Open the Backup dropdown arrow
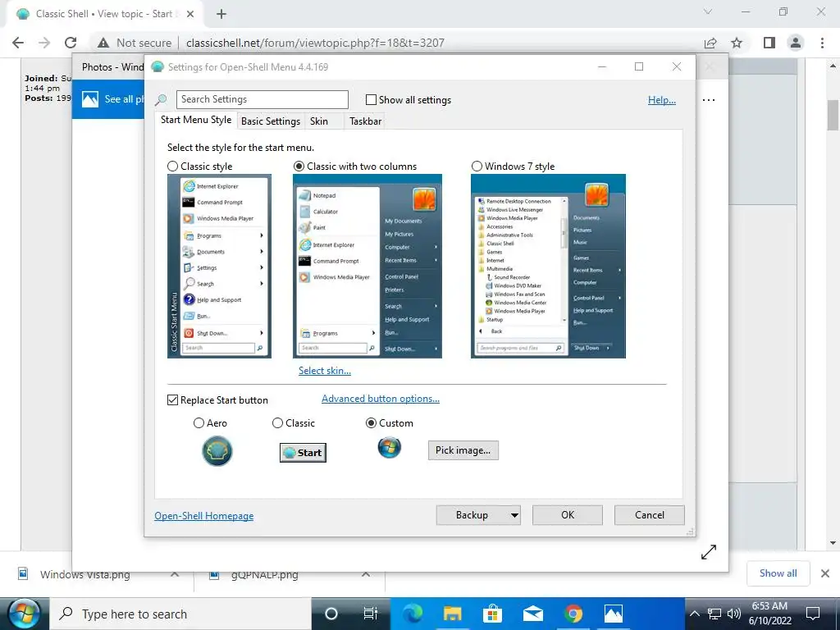Viewport: 840px width, 630px height. 514,515
